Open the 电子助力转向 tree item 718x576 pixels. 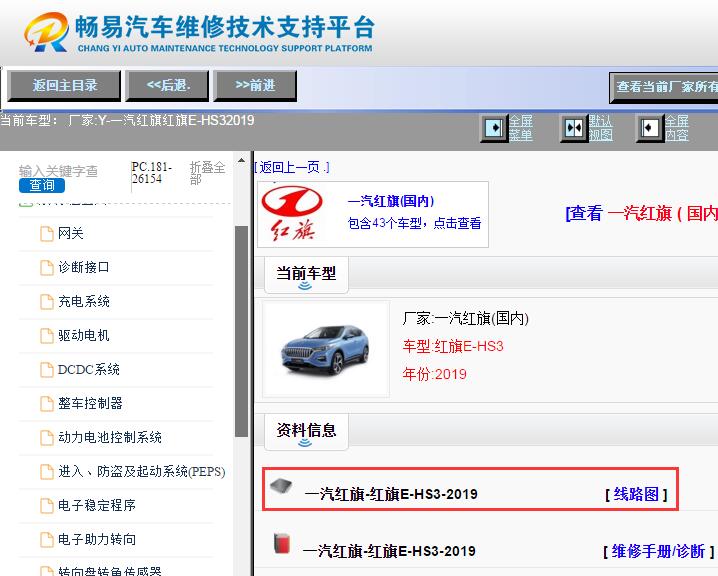pos(97,539)
